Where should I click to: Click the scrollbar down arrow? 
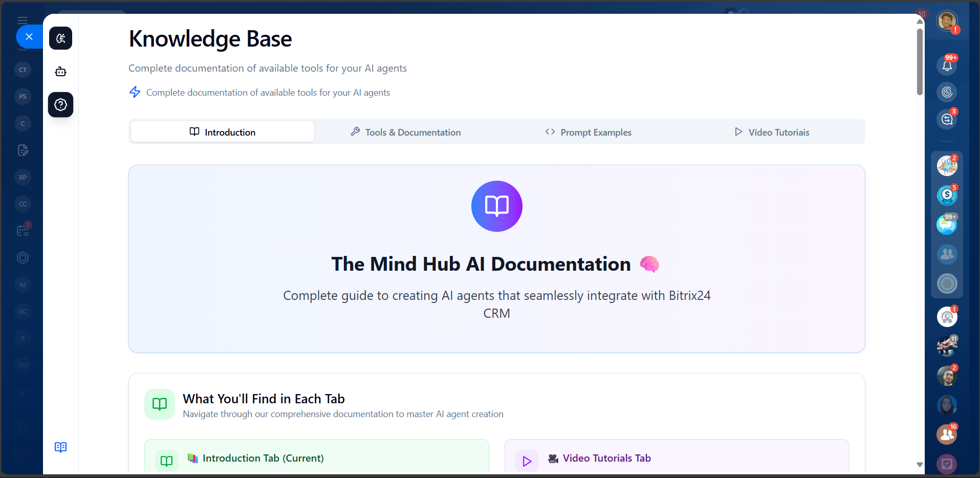pyautogui.click(x=920, y=465)
